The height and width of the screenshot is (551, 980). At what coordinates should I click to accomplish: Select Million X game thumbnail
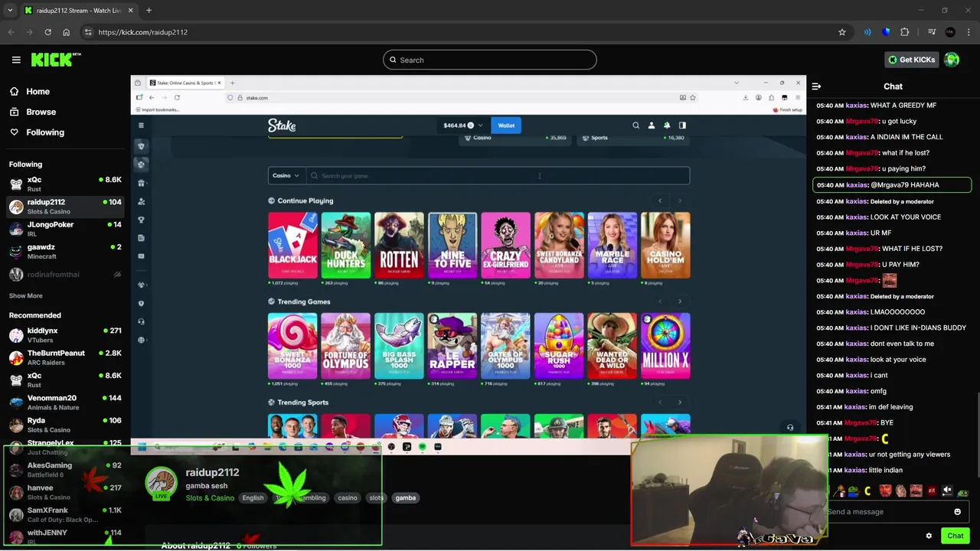tap(665, 346)
